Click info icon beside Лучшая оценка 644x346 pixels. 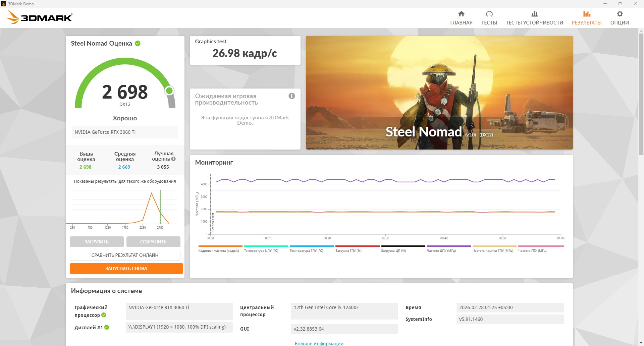click(173, 159)
